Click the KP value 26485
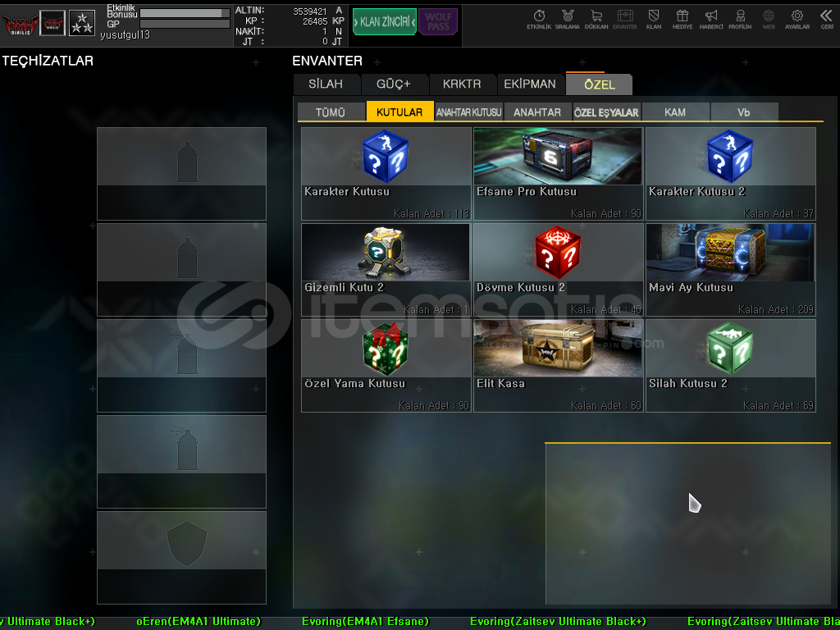The image size is (840, 630). [315, 21]
